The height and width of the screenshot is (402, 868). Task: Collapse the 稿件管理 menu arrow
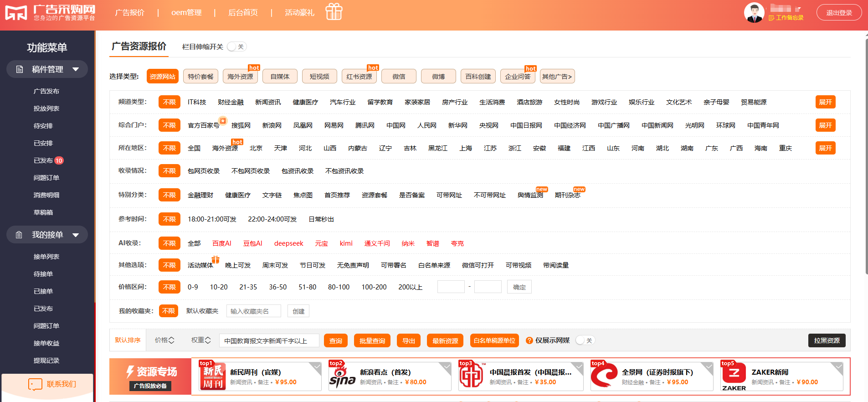[76, 69]
